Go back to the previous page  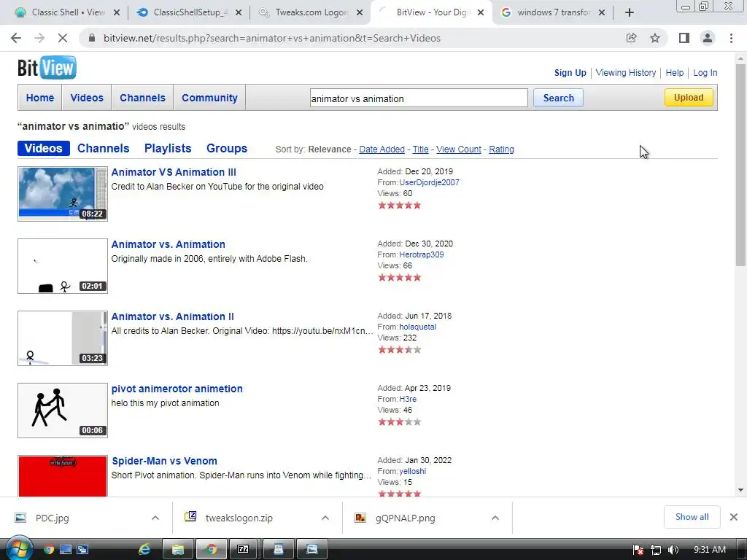click(x=16, y=38)
